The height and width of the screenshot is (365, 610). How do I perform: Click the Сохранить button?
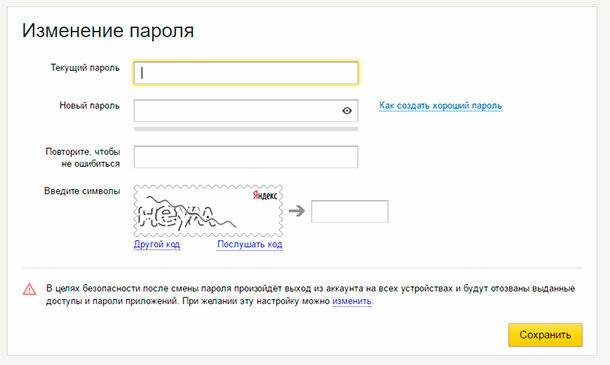(x=545, y=335)
